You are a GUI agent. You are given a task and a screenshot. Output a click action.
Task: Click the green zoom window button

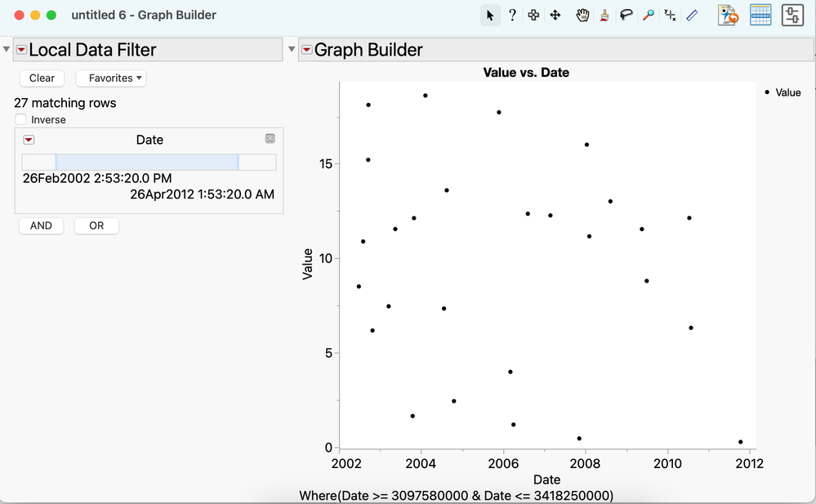[x=51, y=15]
